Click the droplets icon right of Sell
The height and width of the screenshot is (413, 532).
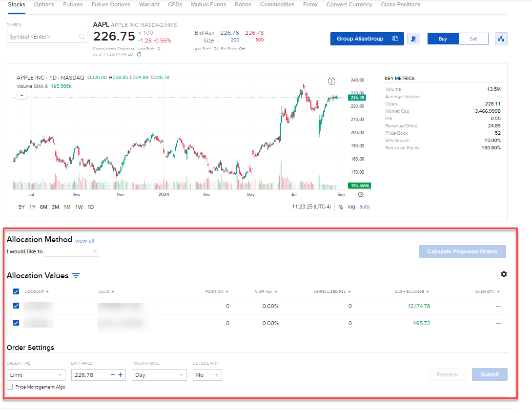click(x=501, y=39)
